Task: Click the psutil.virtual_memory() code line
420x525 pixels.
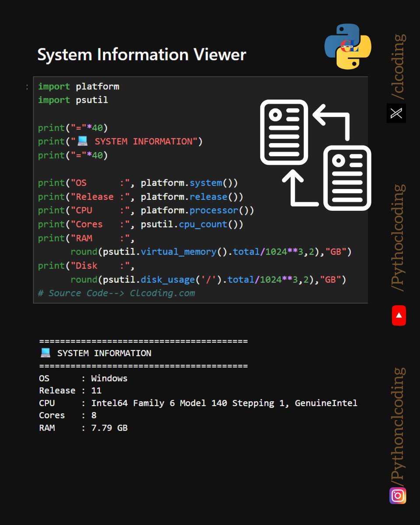Action: pos(211,252)
